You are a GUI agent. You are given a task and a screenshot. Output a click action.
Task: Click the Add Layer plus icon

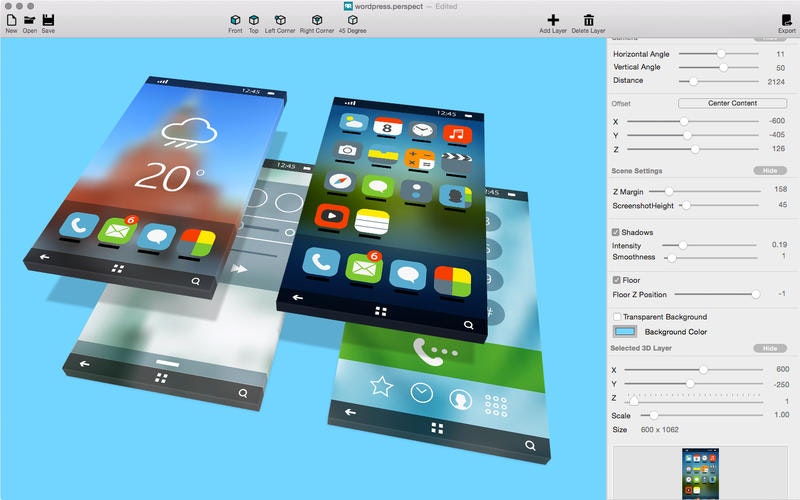(553, 20)
